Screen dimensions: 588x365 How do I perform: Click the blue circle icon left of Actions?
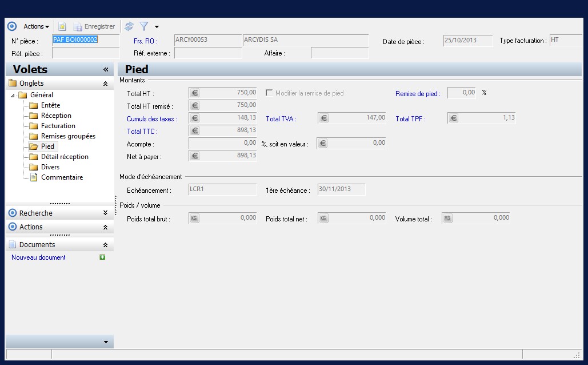point(12,26)
